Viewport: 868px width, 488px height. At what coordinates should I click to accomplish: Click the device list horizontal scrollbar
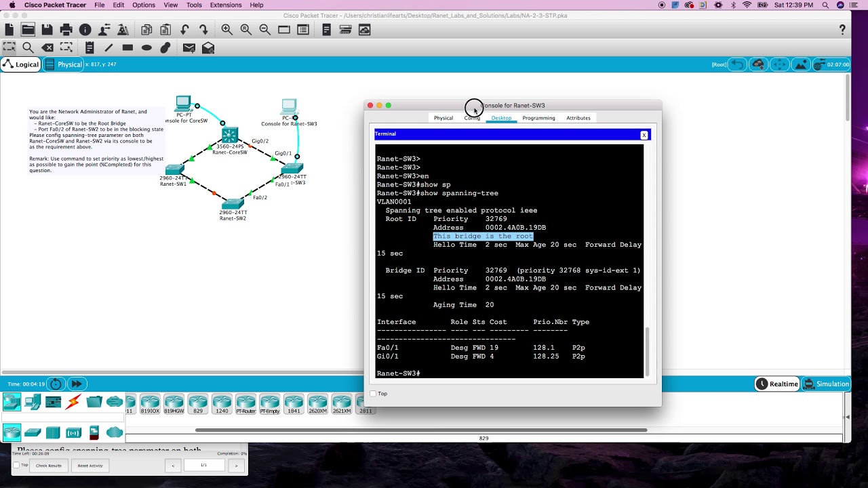pos(420,430)
